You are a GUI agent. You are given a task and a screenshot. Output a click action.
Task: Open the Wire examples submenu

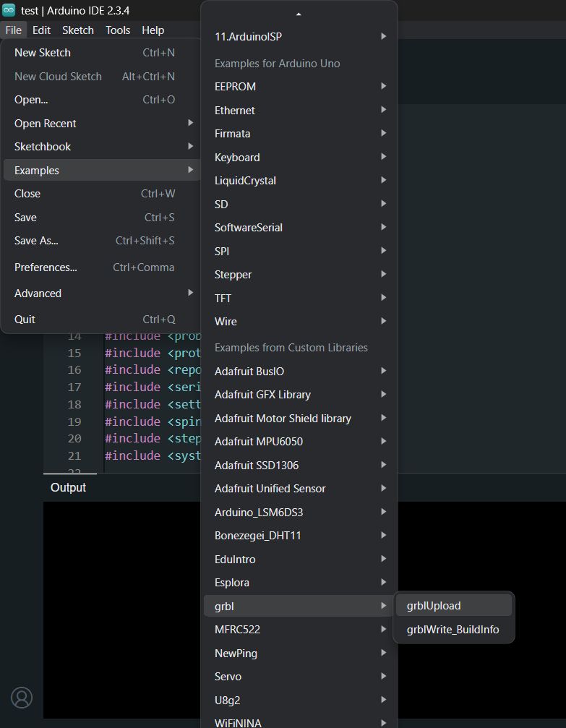click(299, 321)
